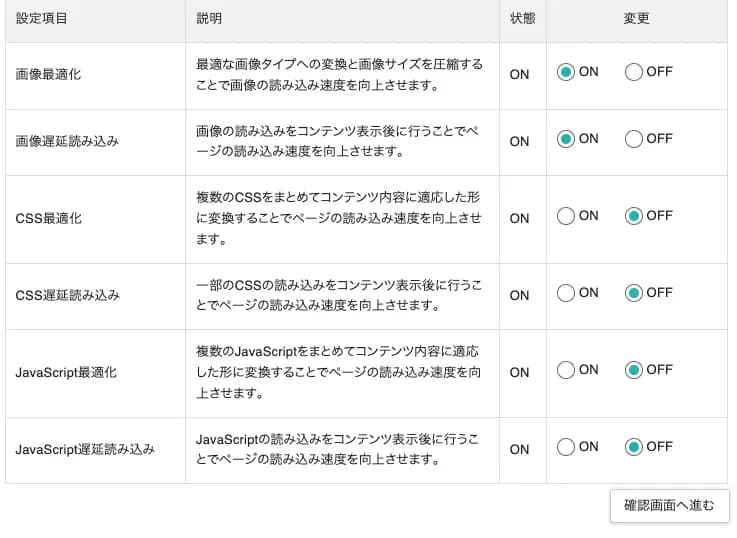Click the CSS最適化 description text
737x538 pixels.
click(339, 218)
